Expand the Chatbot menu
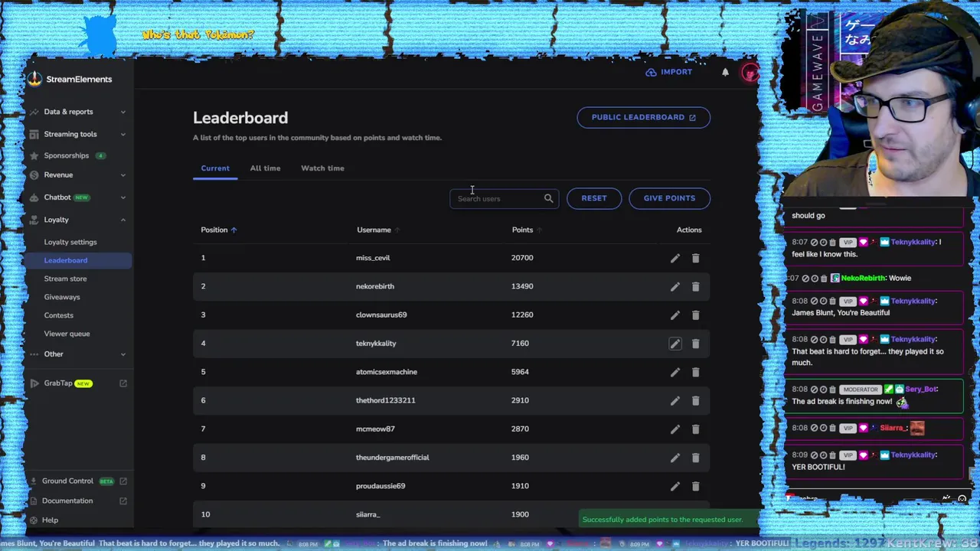 (77, 197)
